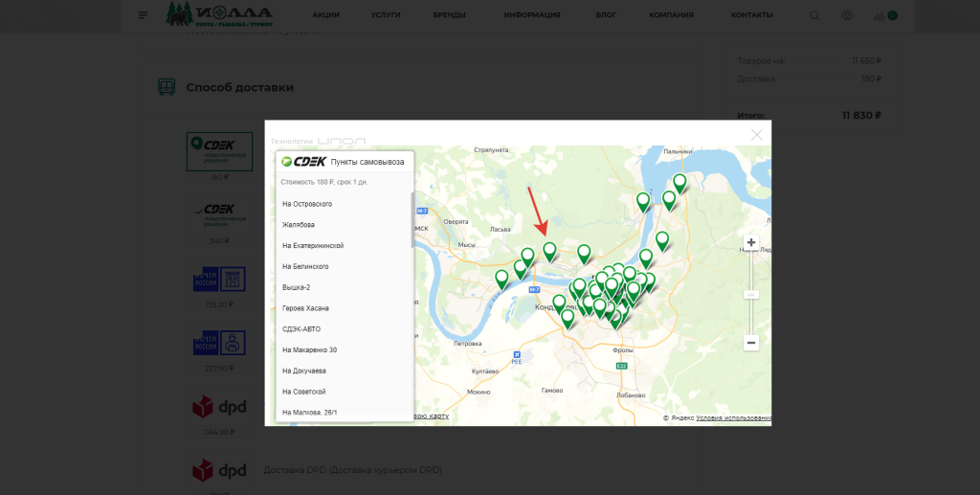Open the product comparison icon in header

coord(880,15)
